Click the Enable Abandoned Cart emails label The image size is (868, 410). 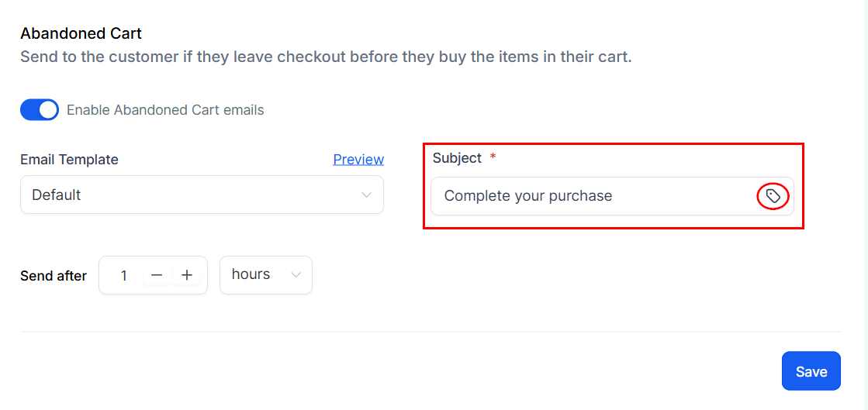point(165,110)
